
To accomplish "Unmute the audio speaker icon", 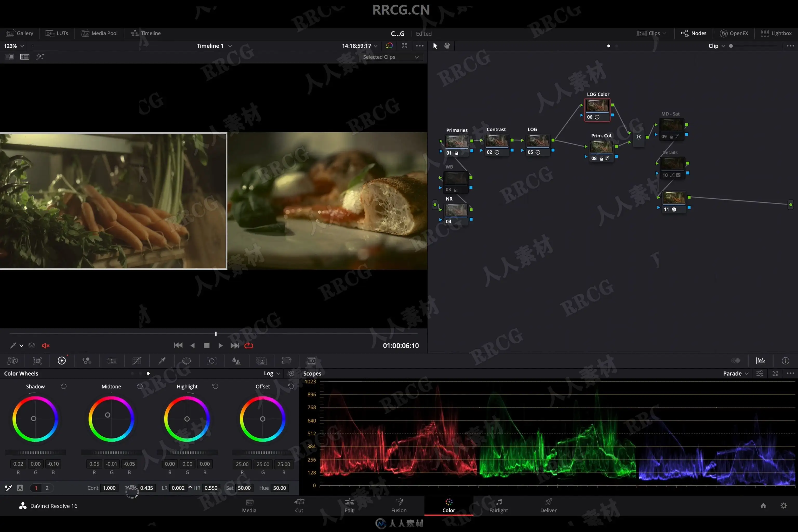I will [45, 345].
